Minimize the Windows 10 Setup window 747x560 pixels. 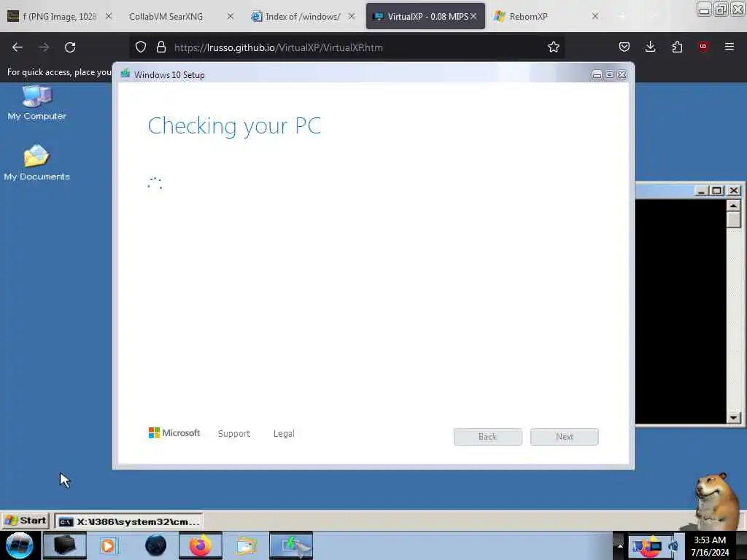tap(597, 74)
